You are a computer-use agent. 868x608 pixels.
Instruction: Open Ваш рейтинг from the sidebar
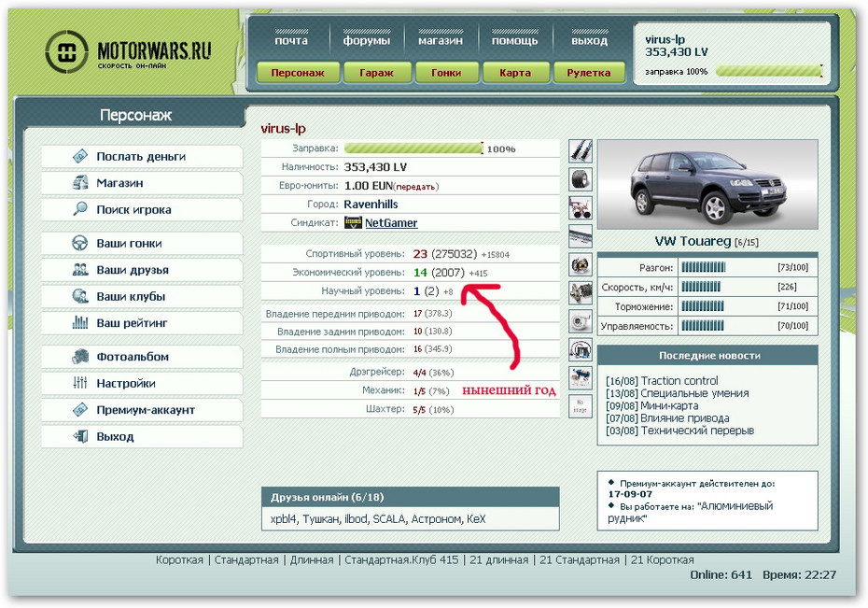[142, 323]
